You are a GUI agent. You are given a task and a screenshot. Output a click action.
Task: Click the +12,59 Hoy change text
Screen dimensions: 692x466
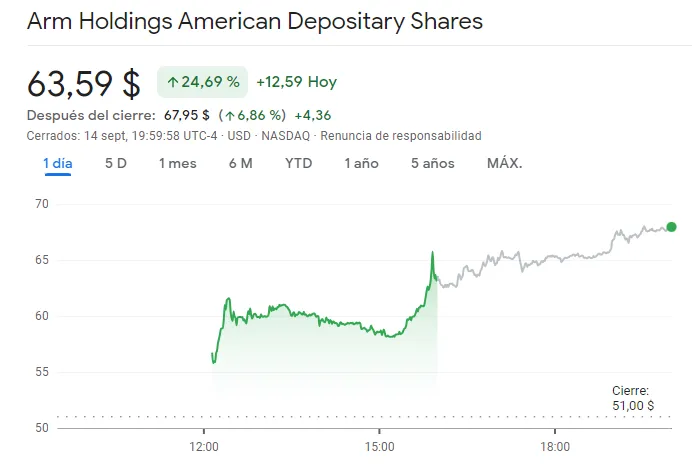pyautogui.click(x=296, y=82)
